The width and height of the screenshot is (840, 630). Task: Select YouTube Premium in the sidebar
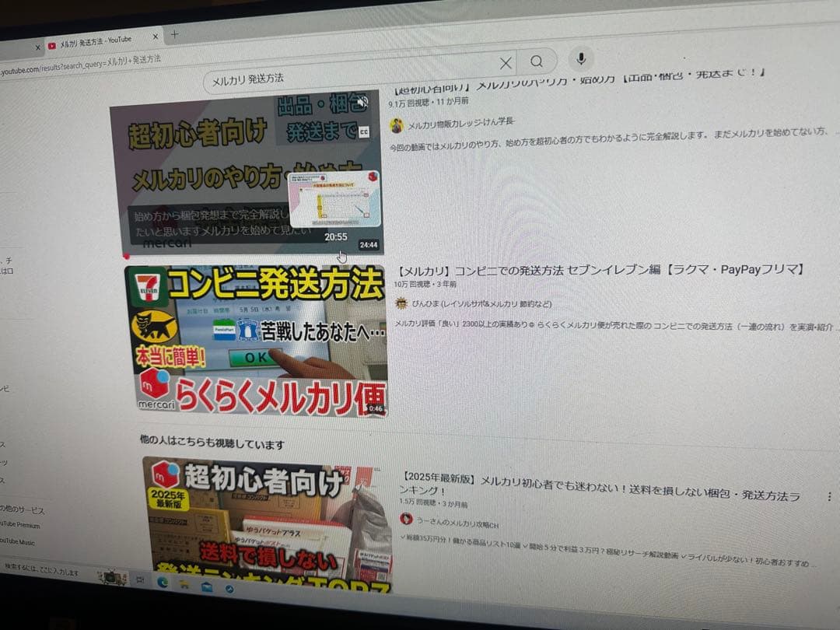21,526
